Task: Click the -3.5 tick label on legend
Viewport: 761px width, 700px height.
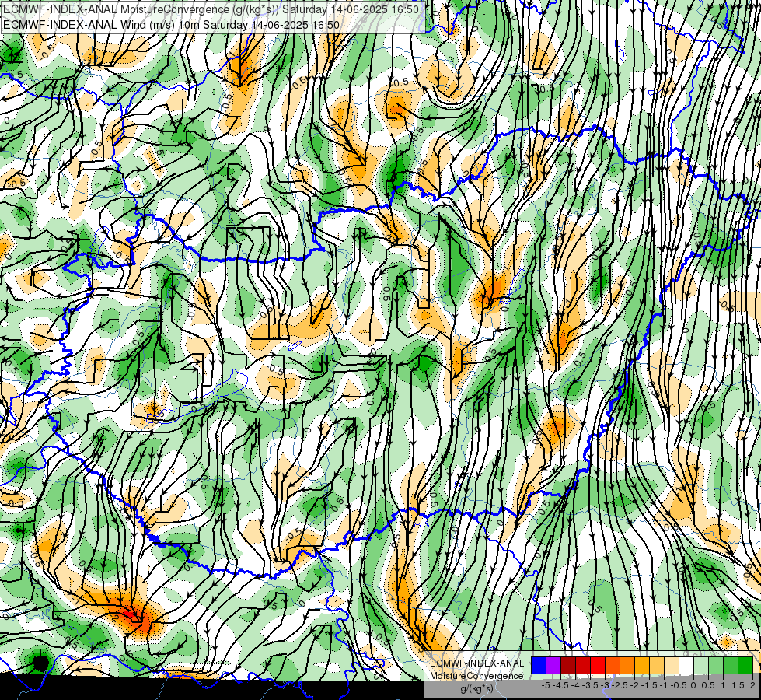Action: [590, 685]
